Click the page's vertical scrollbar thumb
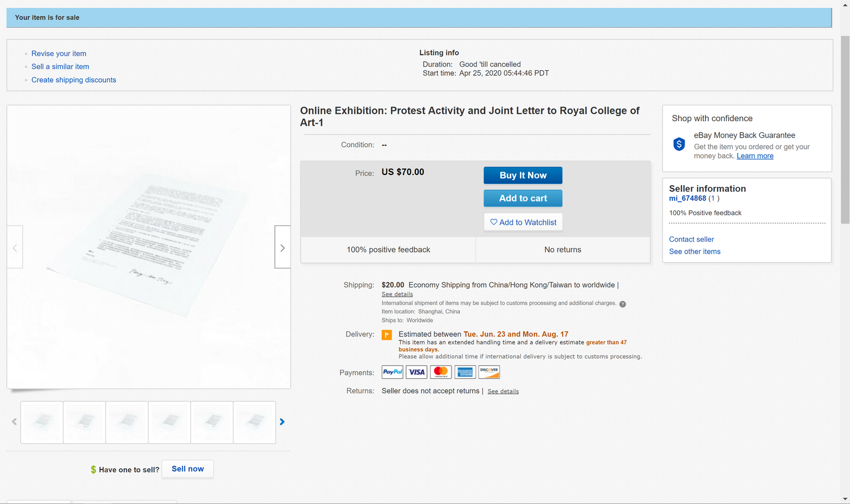 (x=845, y=130)
